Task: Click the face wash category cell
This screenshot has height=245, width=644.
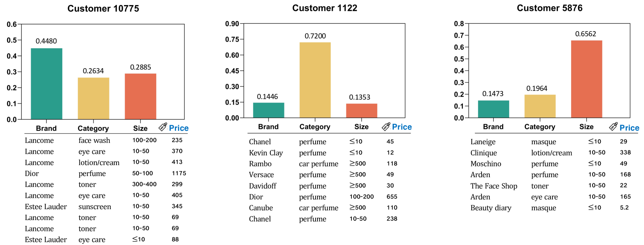Action: pyautogui.click(x=94, y=140)
